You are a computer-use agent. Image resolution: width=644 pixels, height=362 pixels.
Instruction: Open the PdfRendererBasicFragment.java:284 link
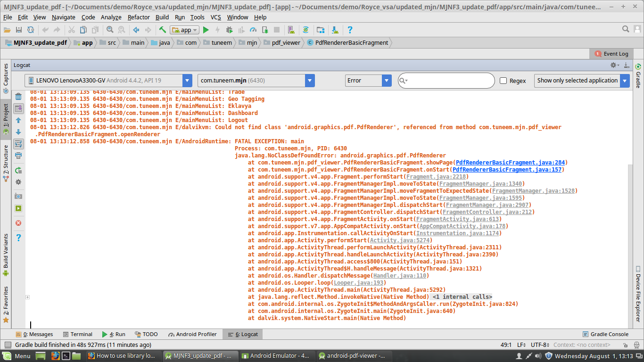coord(510,163)
